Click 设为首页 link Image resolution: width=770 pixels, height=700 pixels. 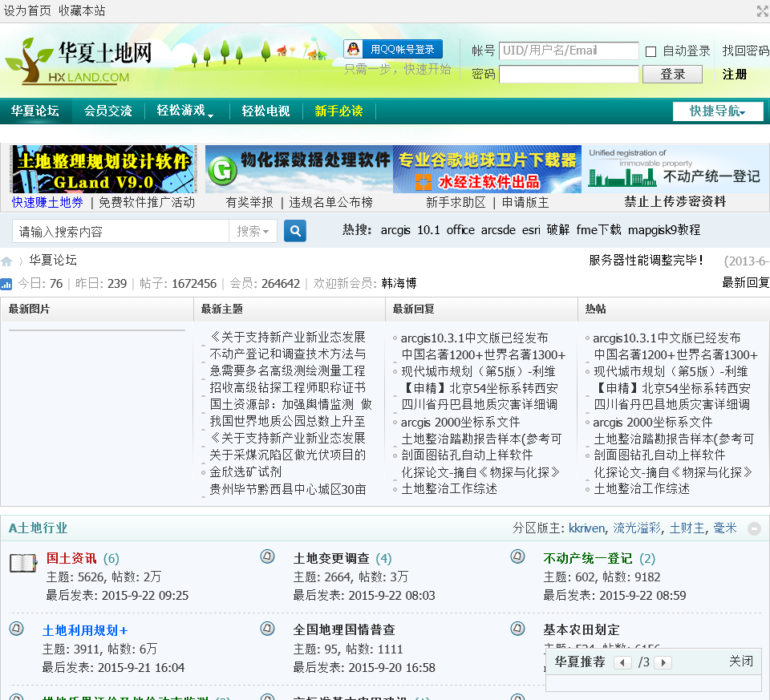click(x=27, y=10)
